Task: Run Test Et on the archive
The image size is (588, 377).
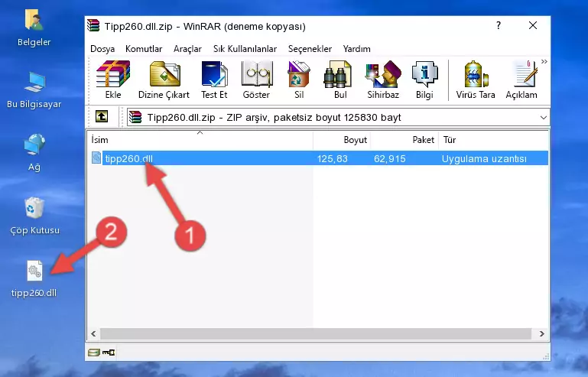Action: click(x=214, y=80)
